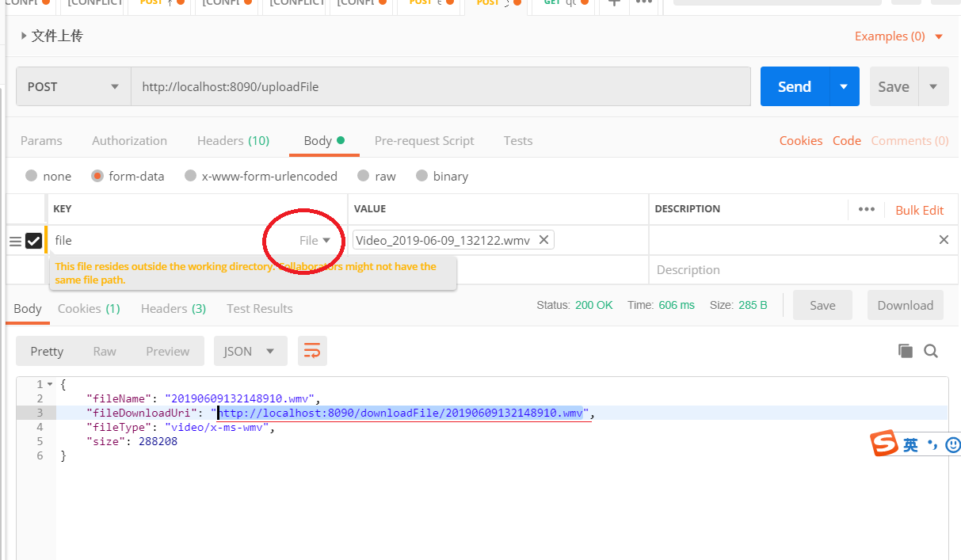Click the highlighted fileDownloadUri URL
The height and width of the screenshot is (560, 961).
point(401,413)
